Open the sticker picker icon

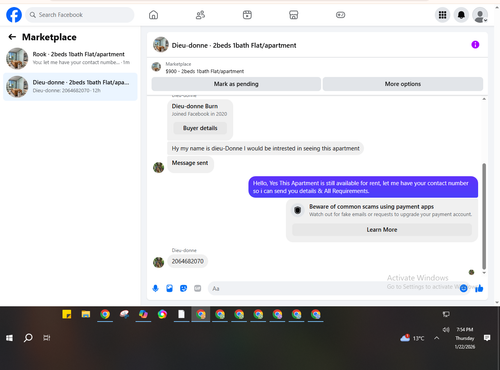tap(183, 288)
